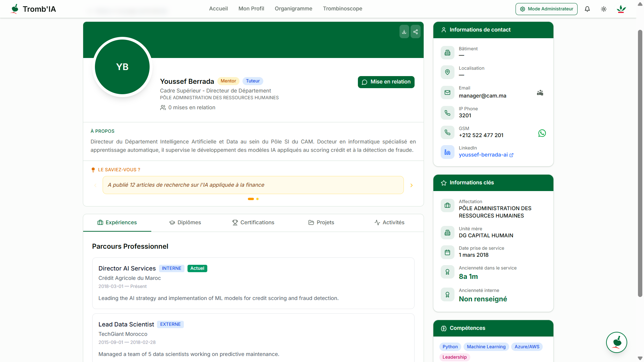Share the profile icon

pyautogui.click(x=416, y=32)
